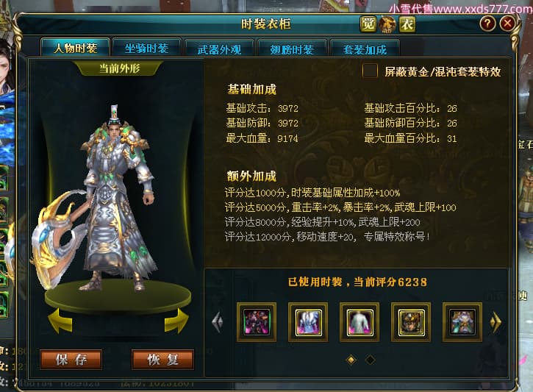Select the blue-white robe costume icon
Image resolution: width=533 pixels, height=392 pixels.
tap(308, 322)
